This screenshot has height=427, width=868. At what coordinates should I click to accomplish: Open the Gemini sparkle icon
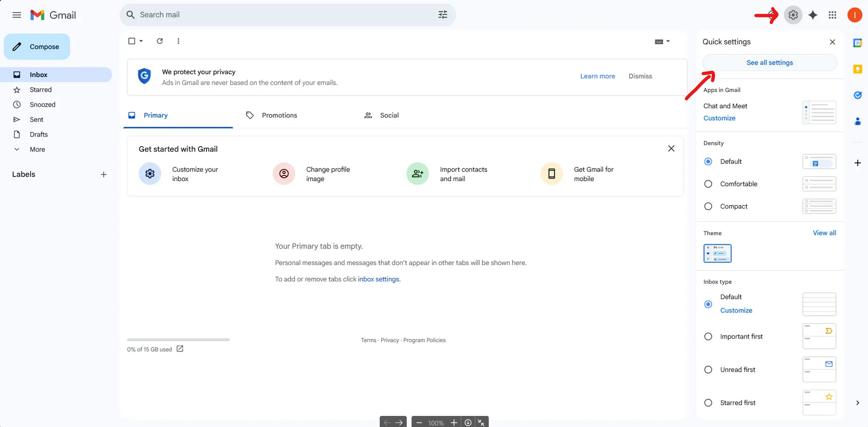(x=813, y=15)
